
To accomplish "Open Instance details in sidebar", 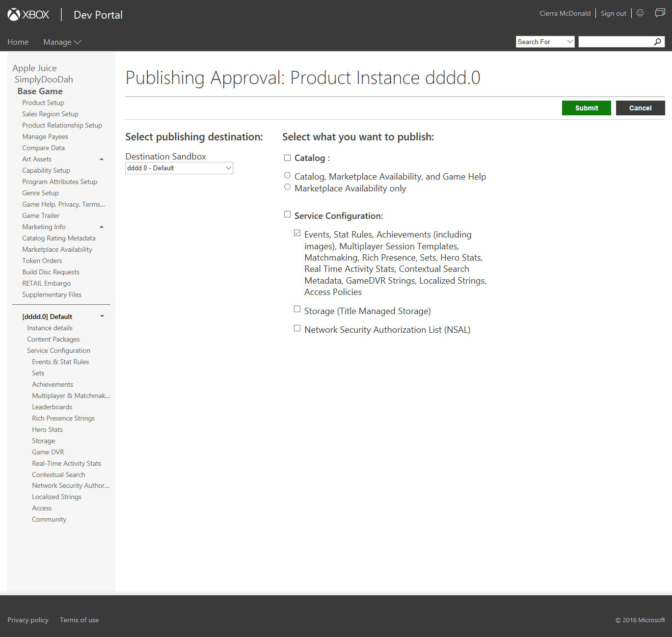I will pyautogui.click(x=50, y=328).
